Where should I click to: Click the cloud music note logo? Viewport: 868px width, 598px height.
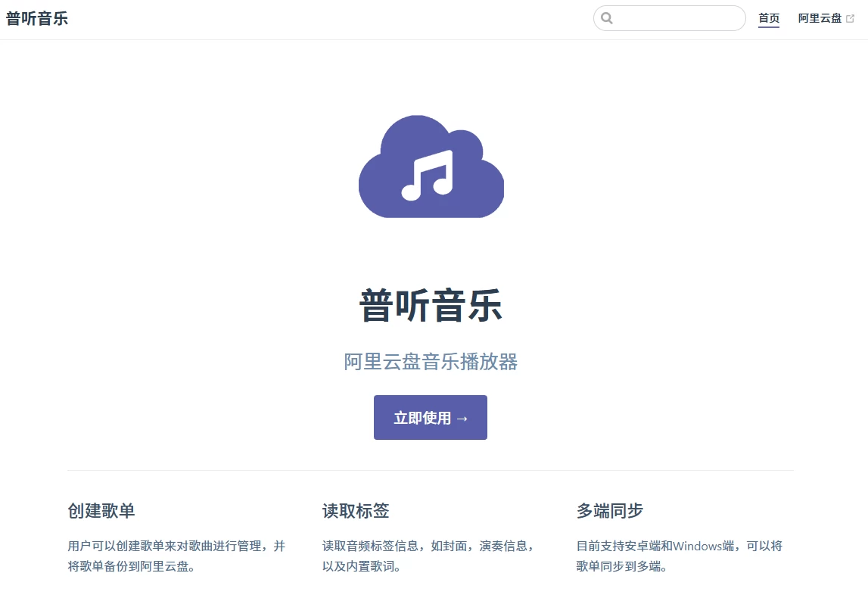pos(431,165)
